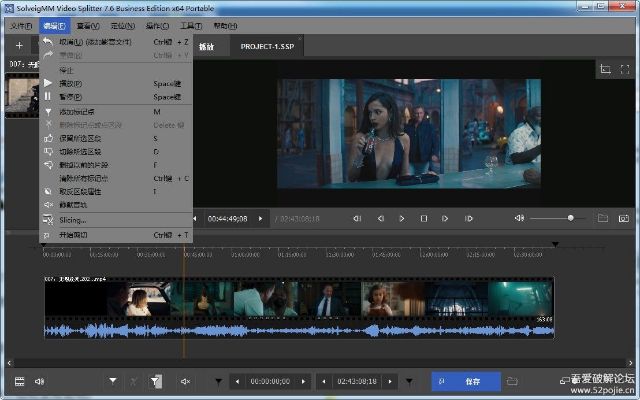Click the orange playhead line on the timeline
Viewport: 640px width, 400px height.
pos(184,302)
